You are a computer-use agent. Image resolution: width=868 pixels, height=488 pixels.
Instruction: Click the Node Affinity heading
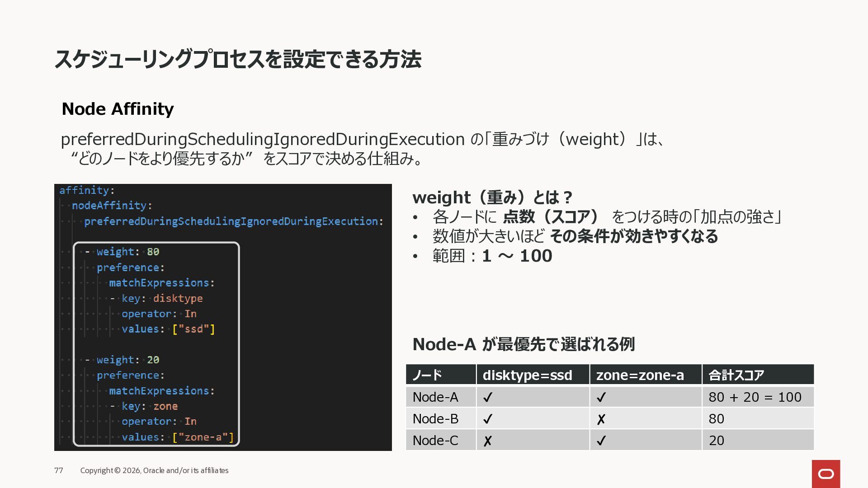[118, 109]
